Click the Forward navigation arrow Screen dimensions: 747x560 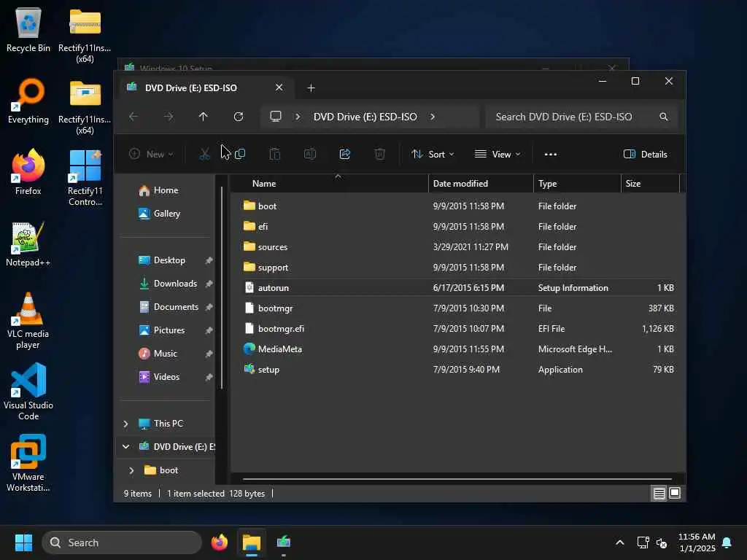(169, 117)
